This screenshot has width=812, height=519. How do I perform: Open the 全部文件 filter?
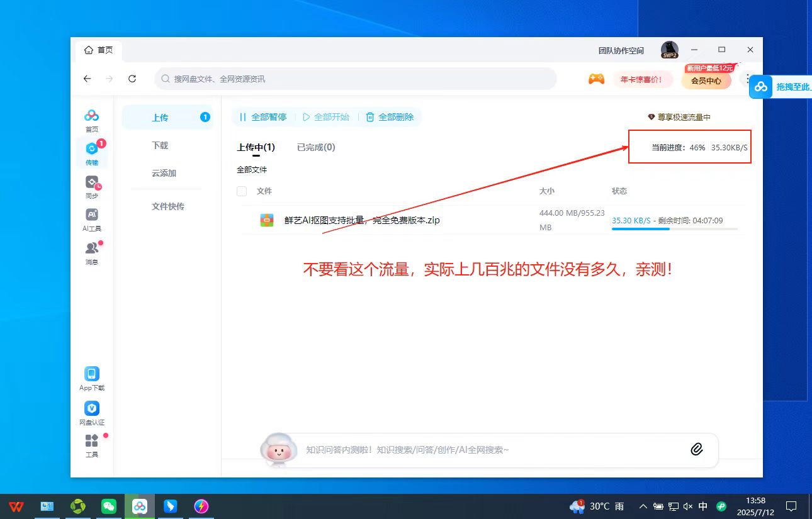[252, 169]
